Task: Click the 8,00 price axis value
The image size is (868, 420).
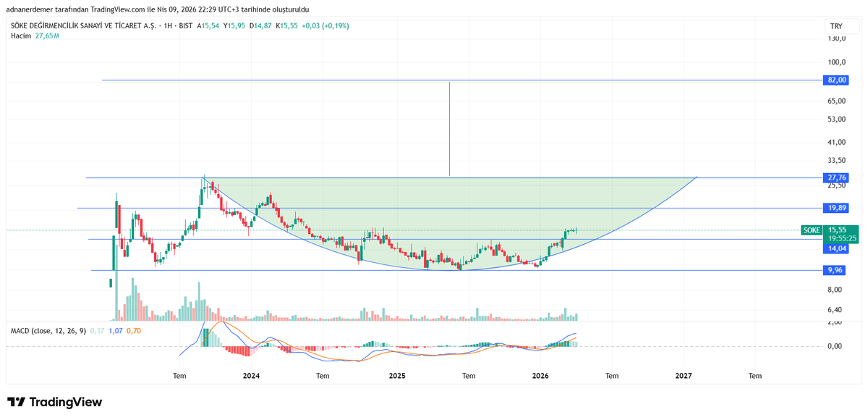Action: [835, 290]
